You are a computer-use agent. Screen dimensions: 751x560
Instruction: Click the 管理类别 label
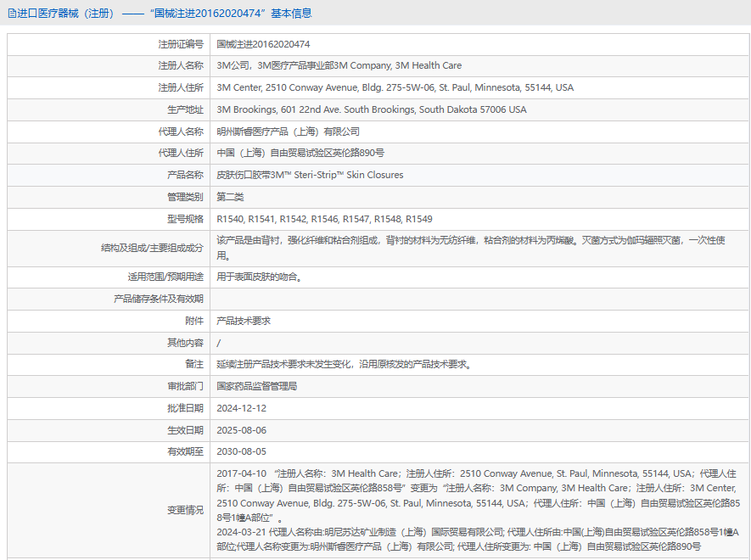coord(185,197)
